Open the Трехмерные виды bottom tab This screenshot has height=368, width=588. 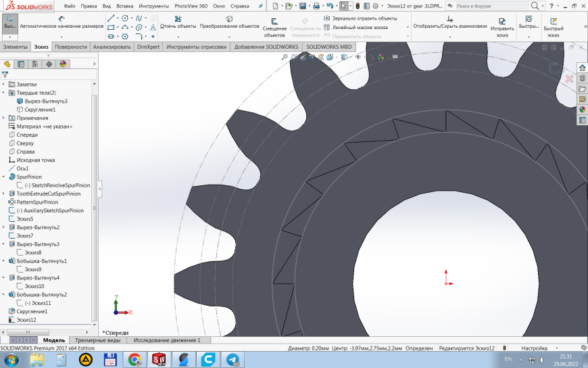click(x=97, y=340)
